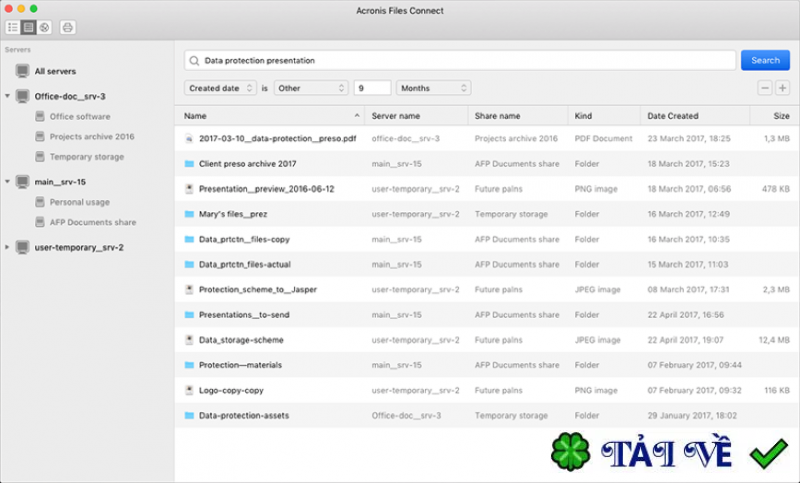The image size is (800, 483).
Task: Click the printer icon in toolbar
Action: pyautogui.click(x=67, y=28)
